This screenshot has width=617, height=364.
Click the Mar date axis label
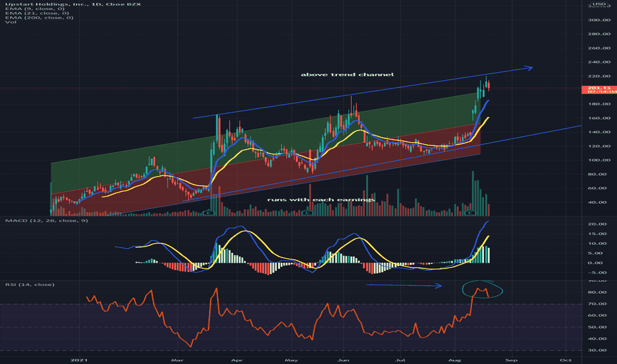[177, 360]
